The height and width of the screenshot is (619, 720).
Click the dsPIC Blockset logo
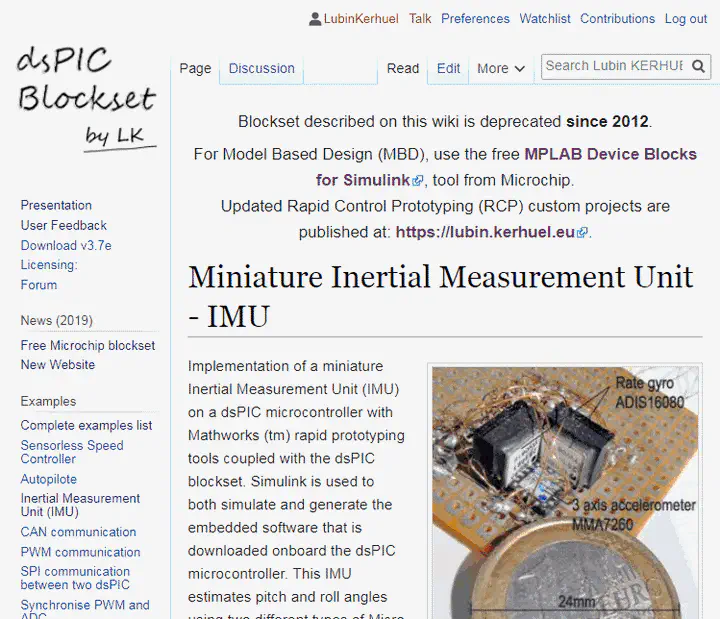pyautogui.click(x=86, y=99)
